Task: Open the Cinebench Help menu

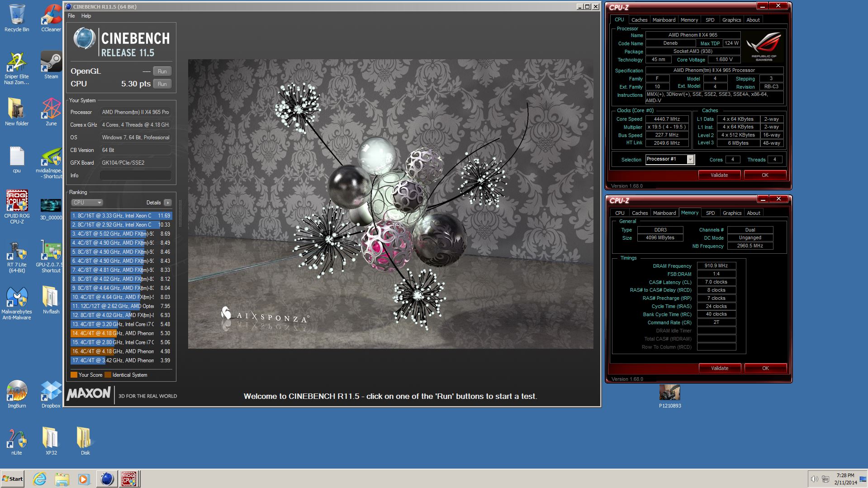Action: (x=86, y=16)
